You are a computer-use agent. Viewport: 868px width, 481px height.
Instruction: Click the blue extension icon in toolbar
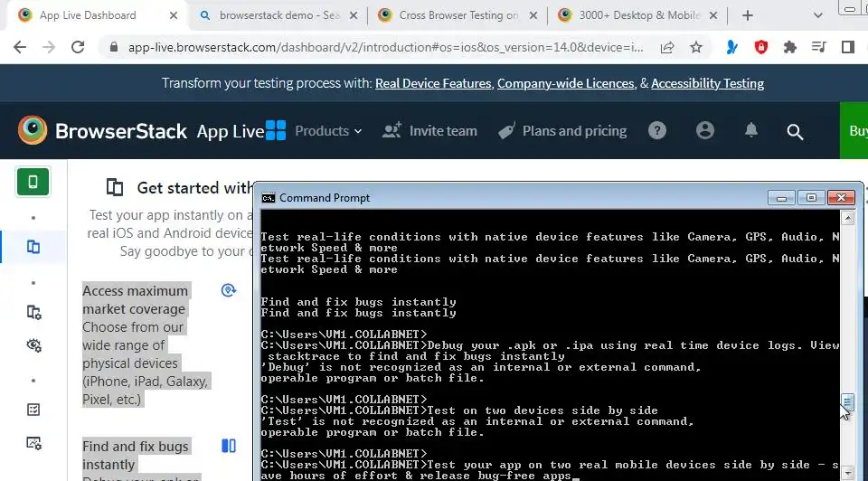point(731,48)
